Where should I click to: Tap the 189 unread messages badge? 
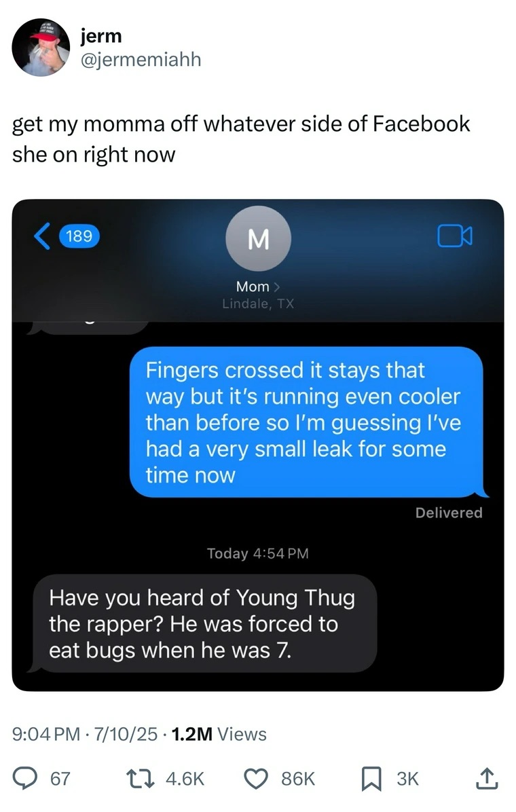(79, 236)
